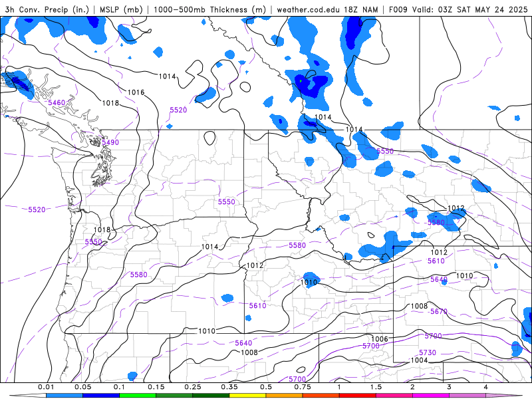The width and height of the screenshot is (532, 399).
Task: Click the 5670 thickness contour label
Action: tap(439, 311)
